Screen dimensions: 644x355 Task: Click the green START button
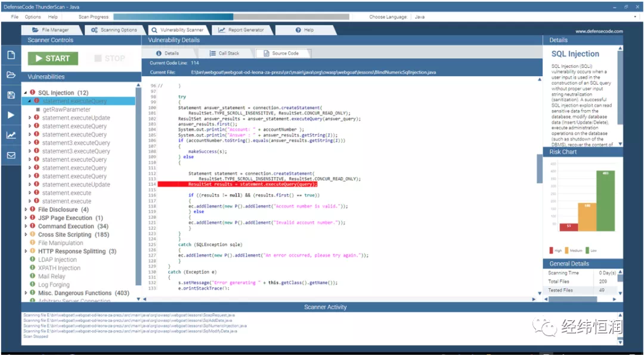(53, 58)
